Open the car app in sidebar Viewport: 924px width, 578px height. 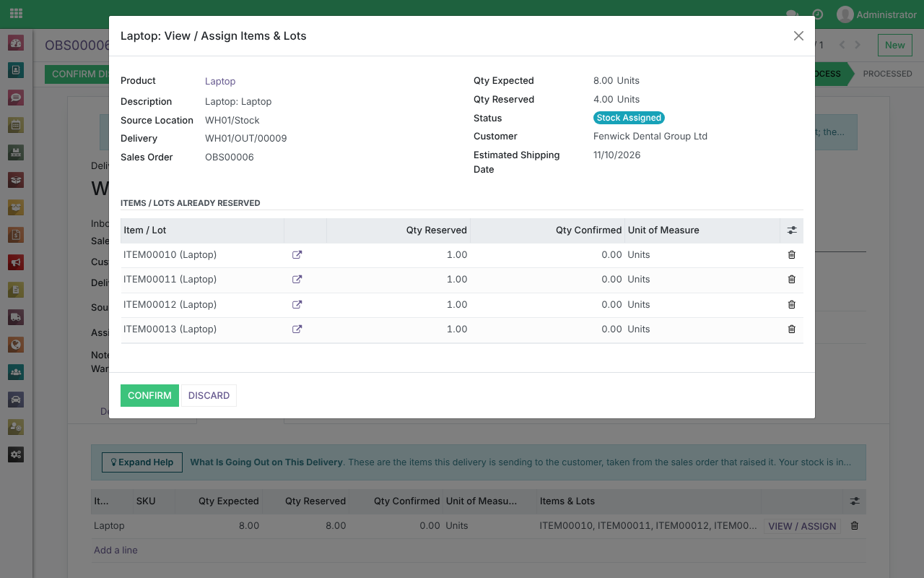[16, 400]
